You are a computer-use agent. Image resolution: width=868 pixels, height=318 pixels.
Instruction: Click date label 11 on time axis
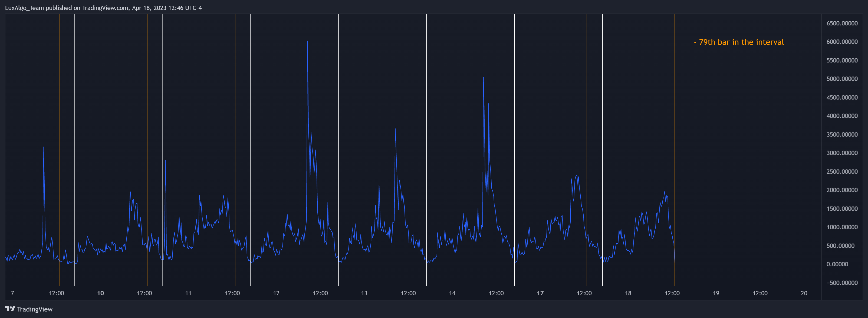pos(188,293)
